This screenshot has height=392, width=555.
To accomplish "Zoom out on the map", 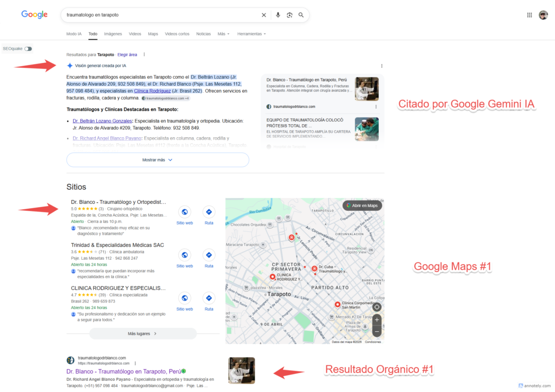I will (377, 332).
